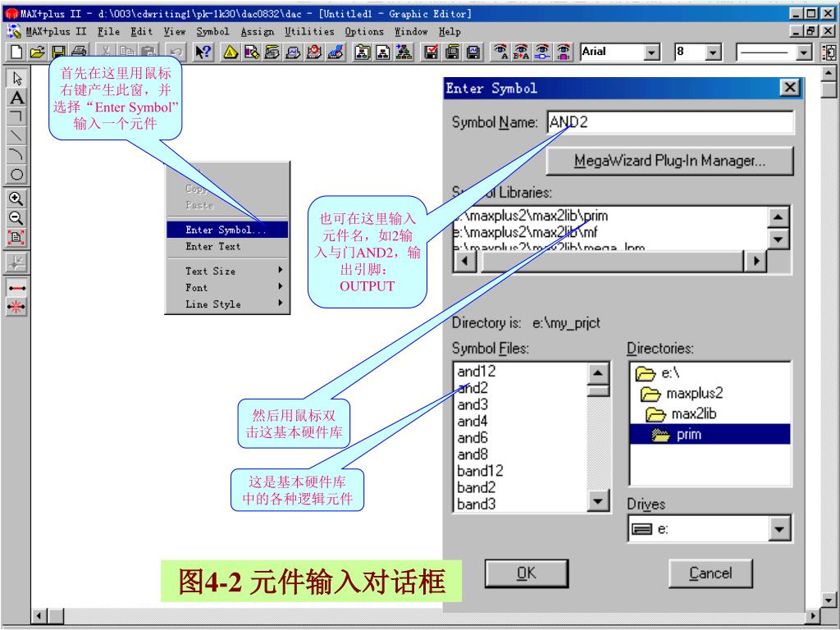
Task: Click the save-and-check icon with red checkmark
Action: (x=431, y=52)
